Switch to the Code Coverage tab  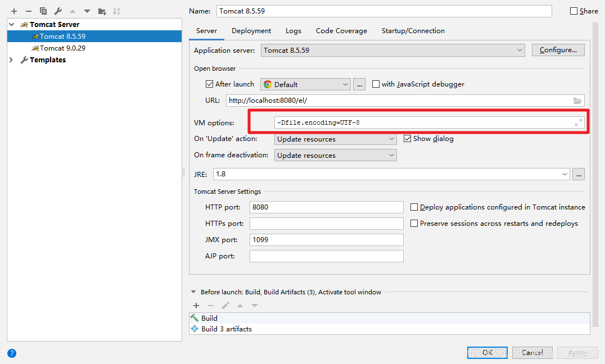point(341,31)
